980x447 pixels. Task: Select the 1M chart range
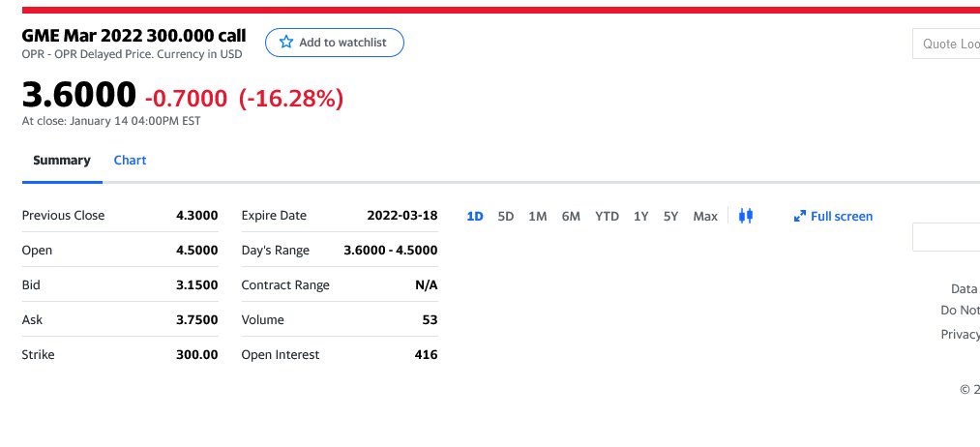(x=538, y=217)
